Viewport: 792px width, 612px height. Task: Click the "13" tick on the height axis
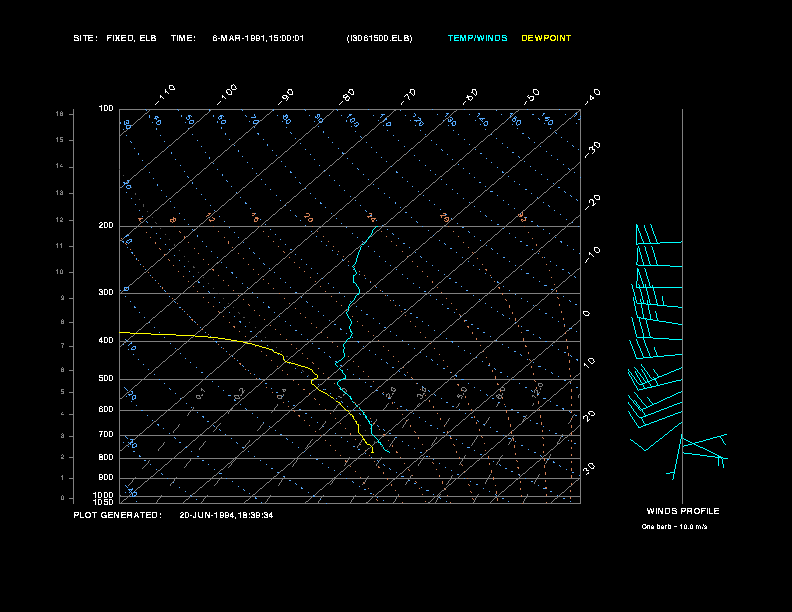coord(60,193)
